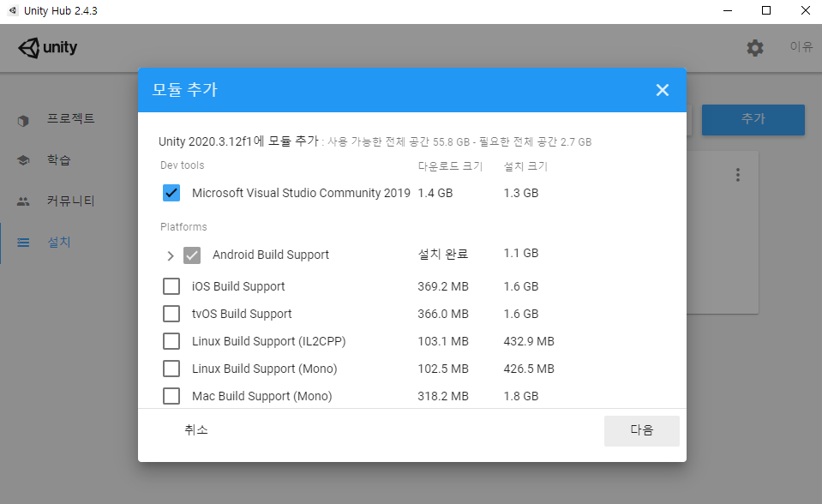Open the 프로젝트 tab in sidebar

click(71, 118)
